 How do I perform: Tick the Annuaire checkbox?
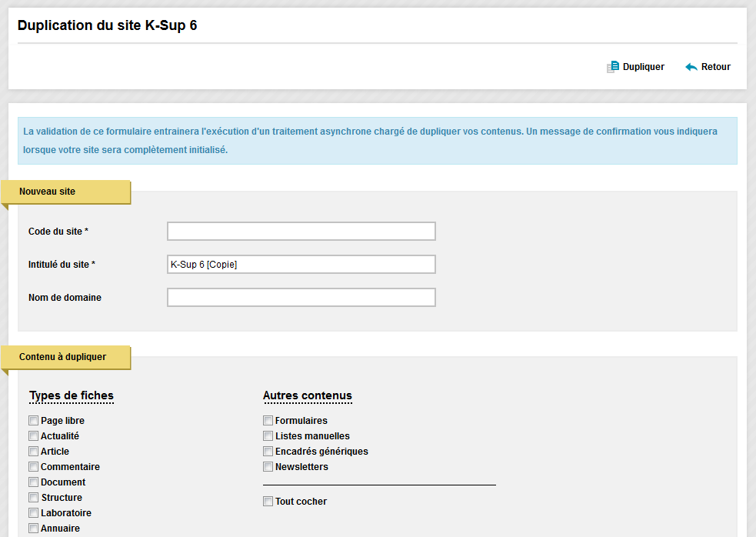[x=33, y=529]
